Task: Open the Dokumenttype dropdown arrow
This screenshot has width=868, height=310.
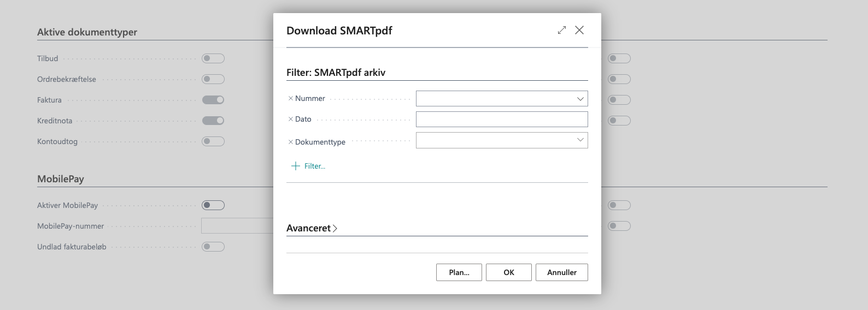Action: click(x=580, y=140)
